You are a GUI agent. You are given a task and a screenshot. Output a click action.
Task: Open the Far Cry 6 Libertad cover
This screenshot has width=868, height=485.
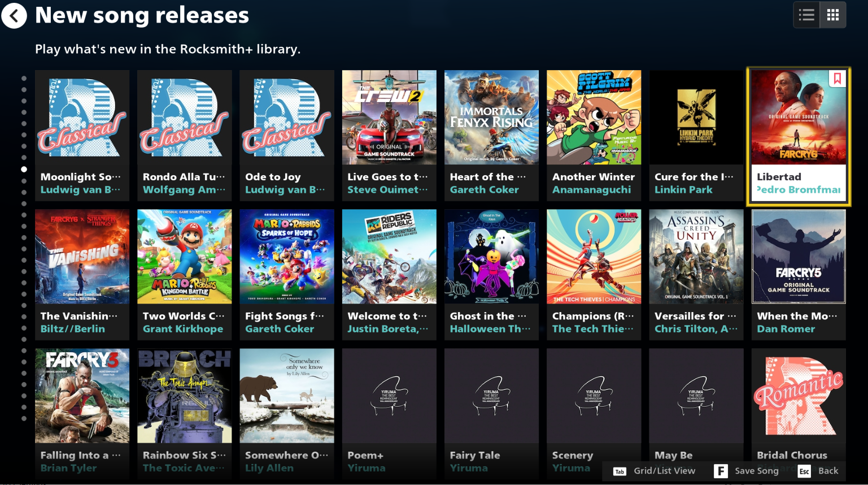799,118
